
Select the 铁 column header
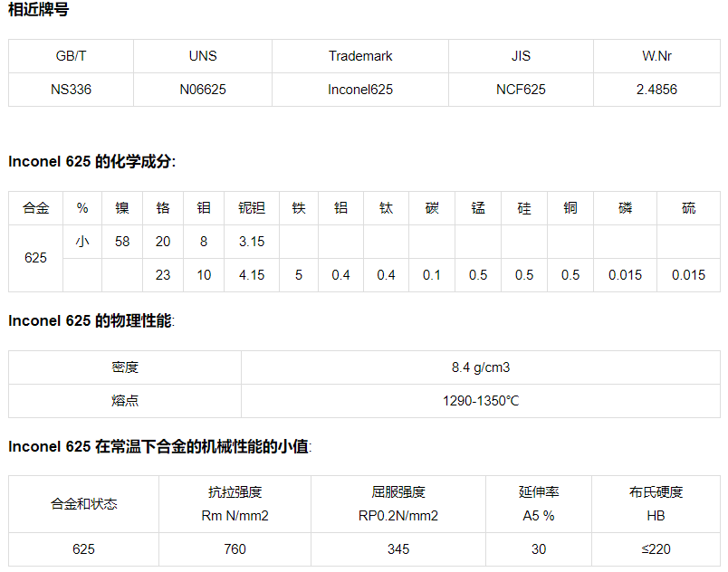299,208
